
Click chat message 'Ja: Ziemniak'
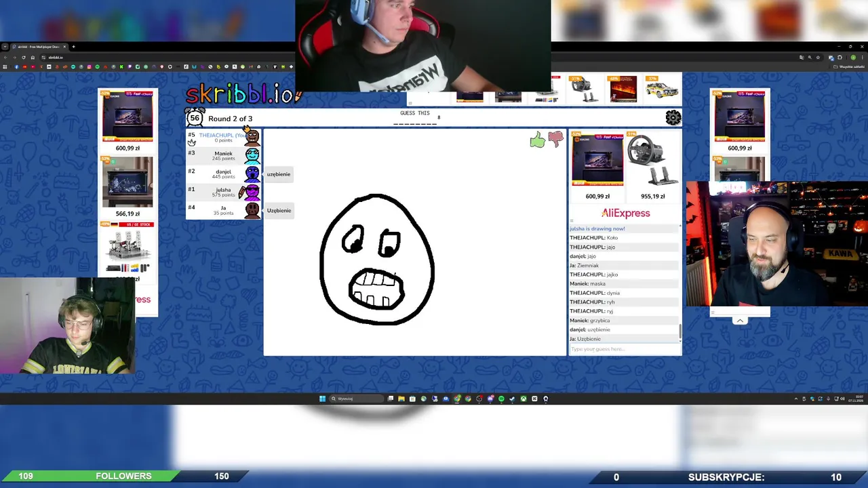pos(585,265)
